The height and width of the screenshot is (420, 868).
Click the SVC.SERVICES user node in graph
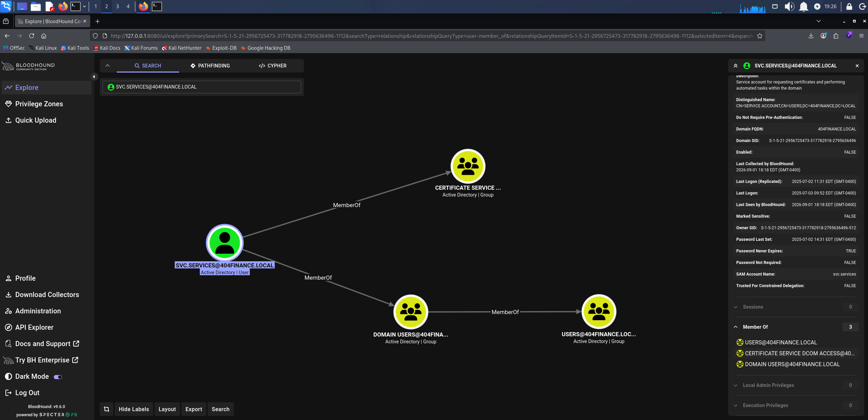tap(225, 243)
